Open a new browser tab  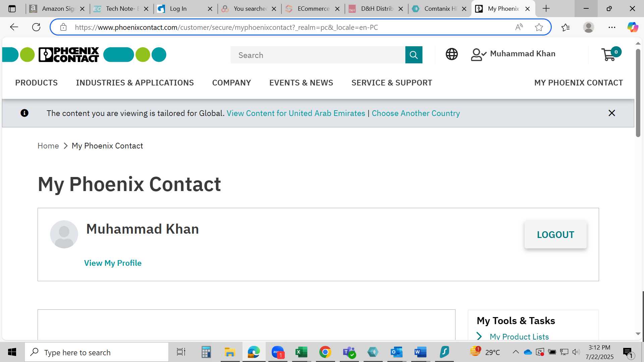(546, 8)
